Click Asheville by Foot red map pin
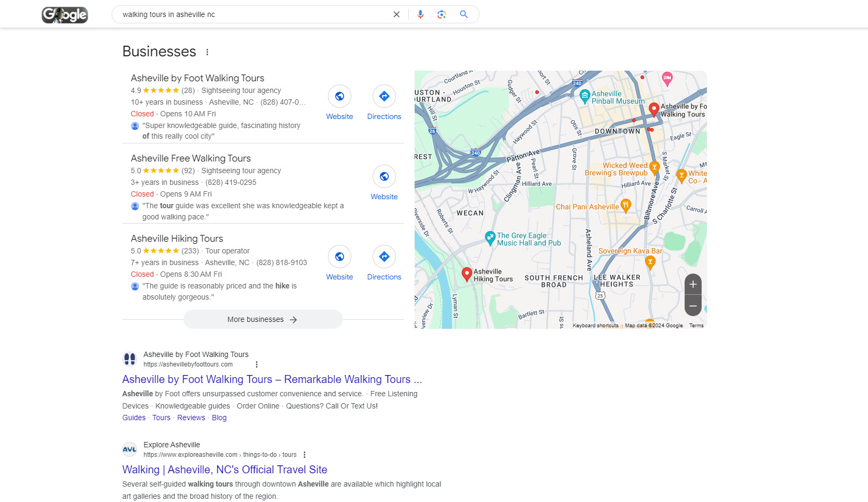The width and height of the screenshot is (868, 502). pos(654,109)
